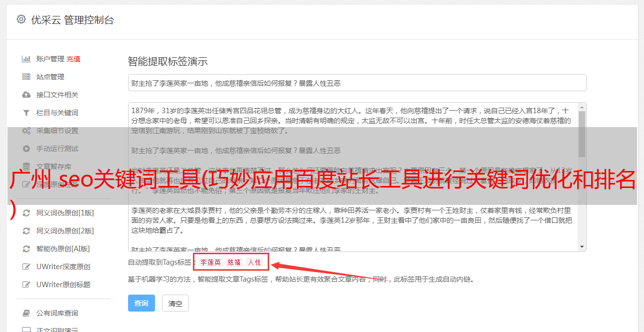Select the filter icon for 栏目与关键词

(x=26, y=113)
